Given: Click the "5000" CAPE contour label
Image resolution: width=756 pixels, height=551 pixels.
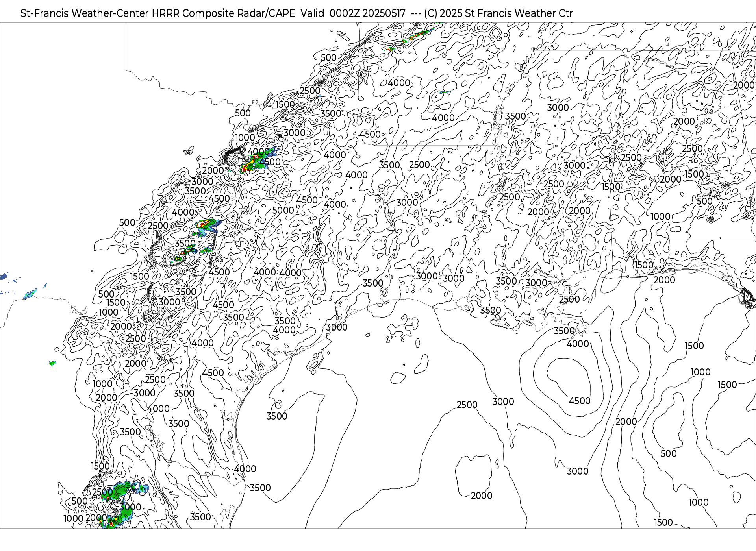Looking at the screenshot, I should click(283, 211).
